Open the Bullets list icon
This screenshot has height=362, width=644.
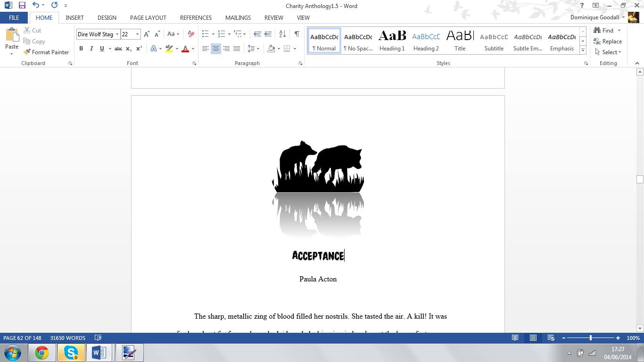click(x=205, y=34)
